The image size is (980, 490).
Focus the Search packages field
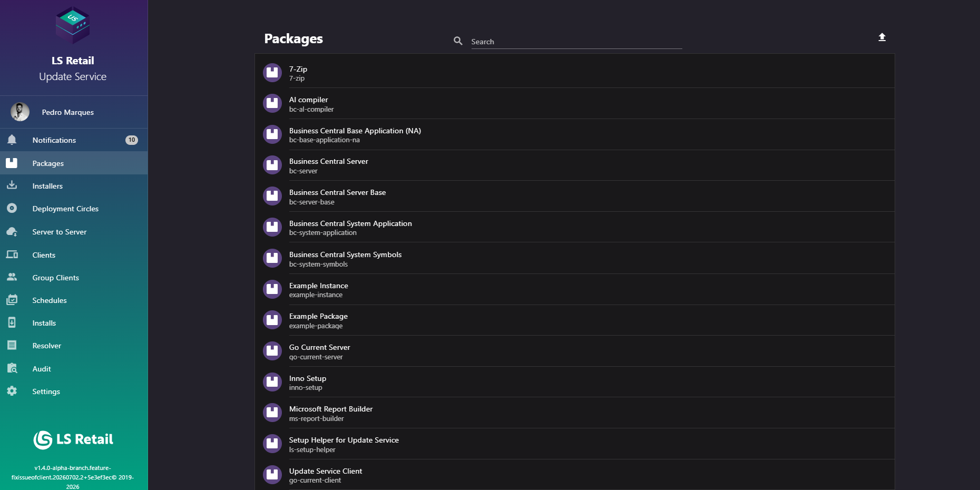(576, 41)
